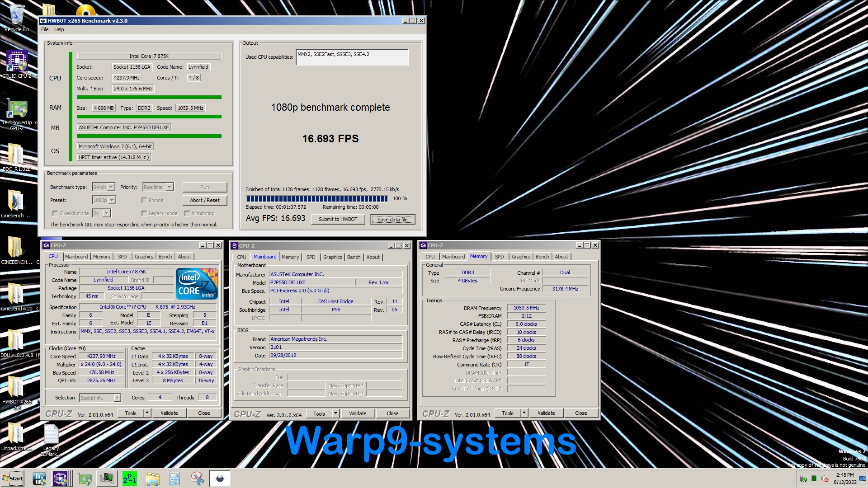
Task: Click the taskbar clock showing 2:45 PM
Action: (x=845, y=479)
